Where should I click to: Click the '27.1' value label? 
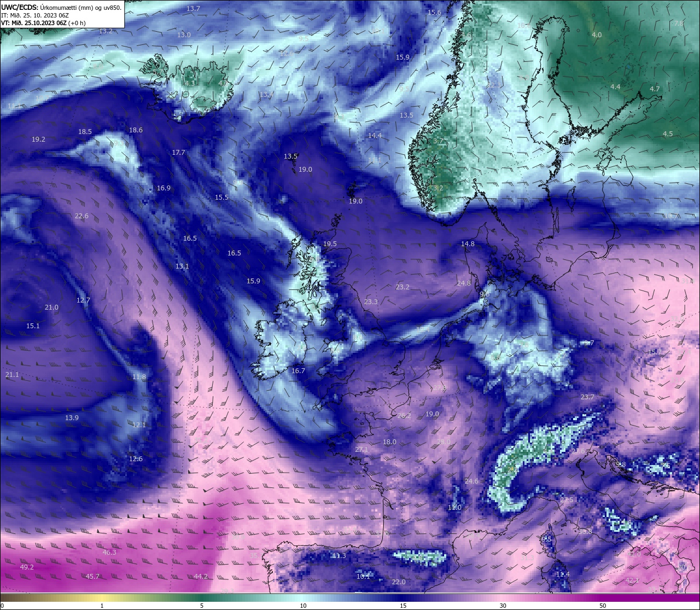coord(361,450)
